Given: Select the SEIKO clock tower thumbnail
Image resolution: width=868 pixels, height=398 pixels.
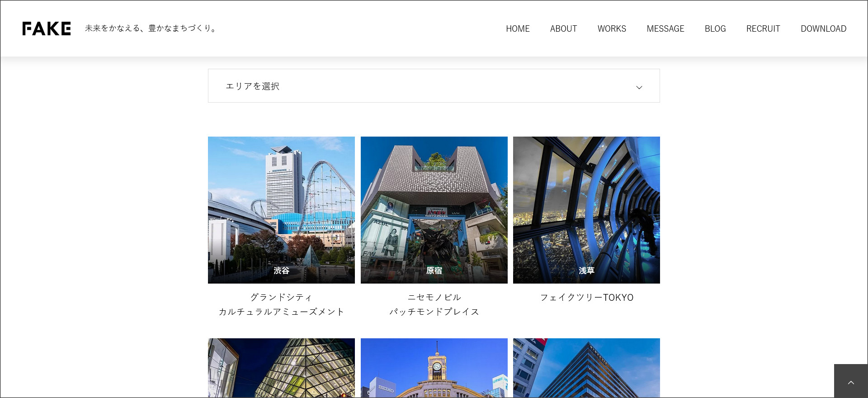Looking at the screenshot, I should pos(434,368).
